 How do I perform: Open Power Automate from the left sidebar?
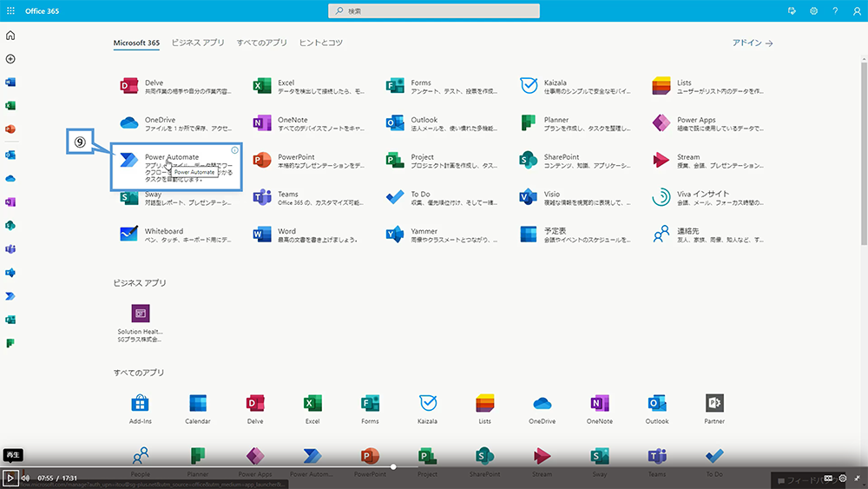pos(10,296)
